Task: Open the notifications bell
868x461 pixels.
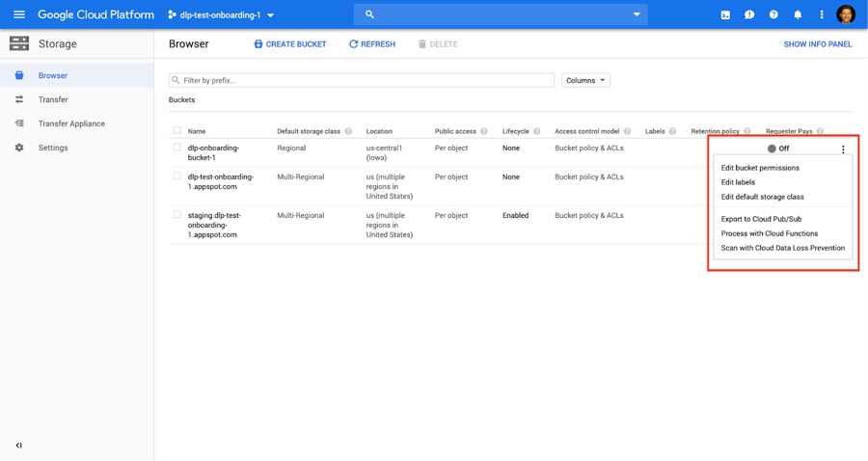Action: pyautogui.click(x=798, y=14)
